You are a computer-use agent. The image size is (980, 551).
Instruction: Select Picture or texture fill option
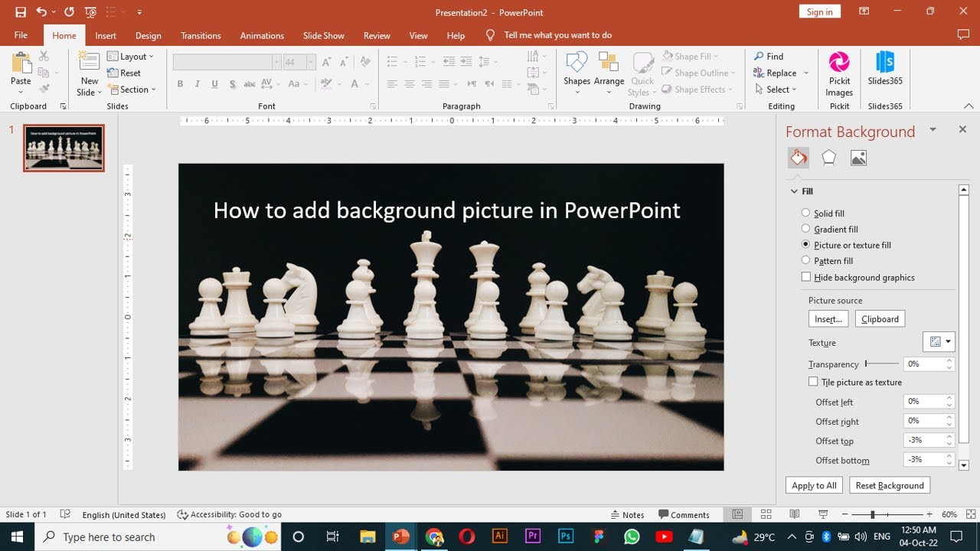click(805, 244)
